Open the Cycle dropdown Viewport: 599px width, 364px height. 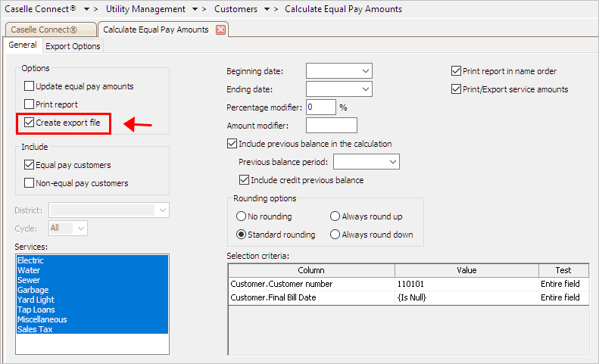(x=81, y=229)
